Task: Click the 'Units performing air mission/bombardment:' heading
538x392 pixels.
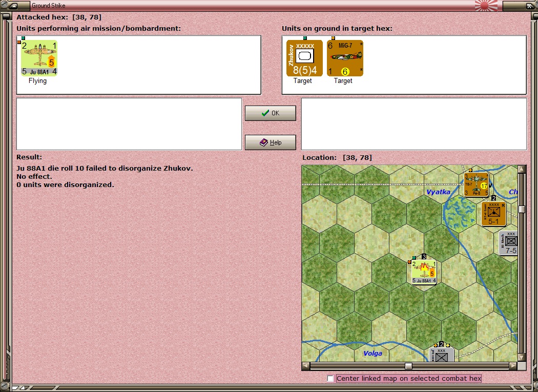Action: [x=98, y=29]
